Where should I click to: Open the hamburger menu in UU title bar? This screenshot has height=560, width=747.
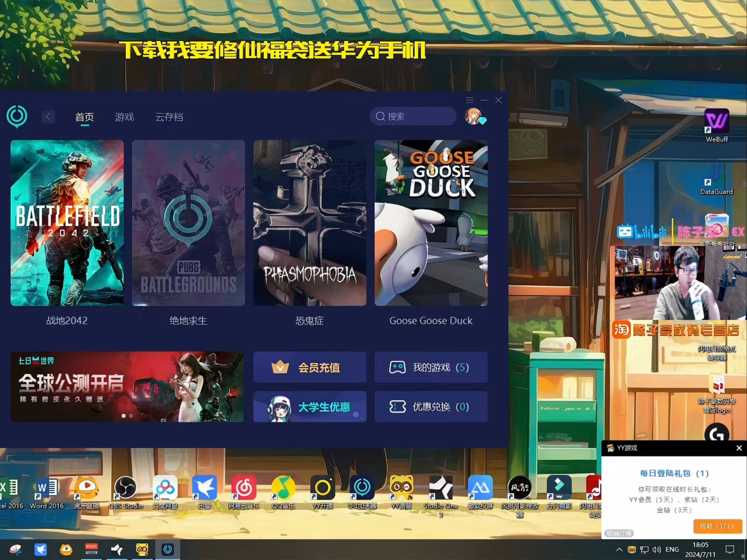pyautogui.click(x=469, y=100)
